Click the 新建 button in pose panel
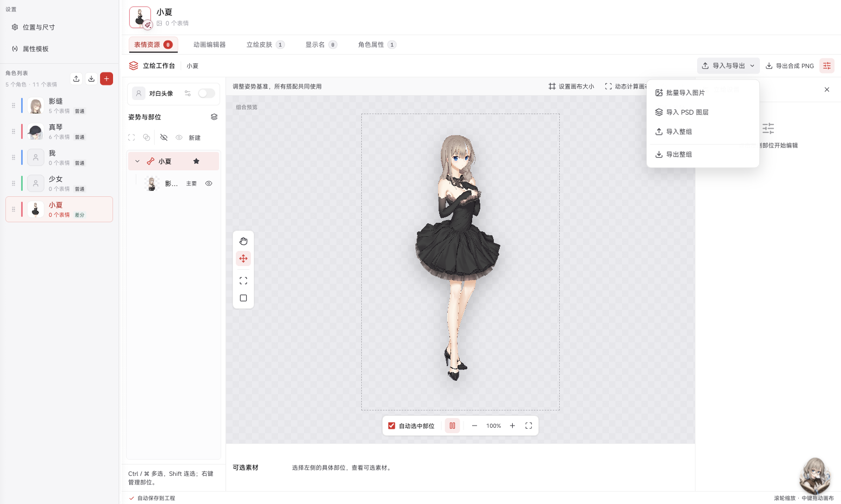 pyautogui.click(x=195, y=137)
